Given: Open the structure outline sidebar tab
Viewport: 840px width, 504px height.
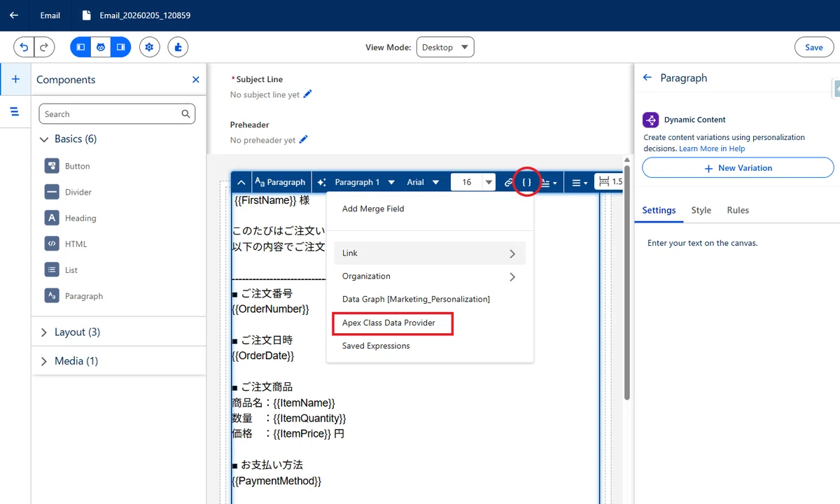Looking at the screenshot, I should 15,112.
